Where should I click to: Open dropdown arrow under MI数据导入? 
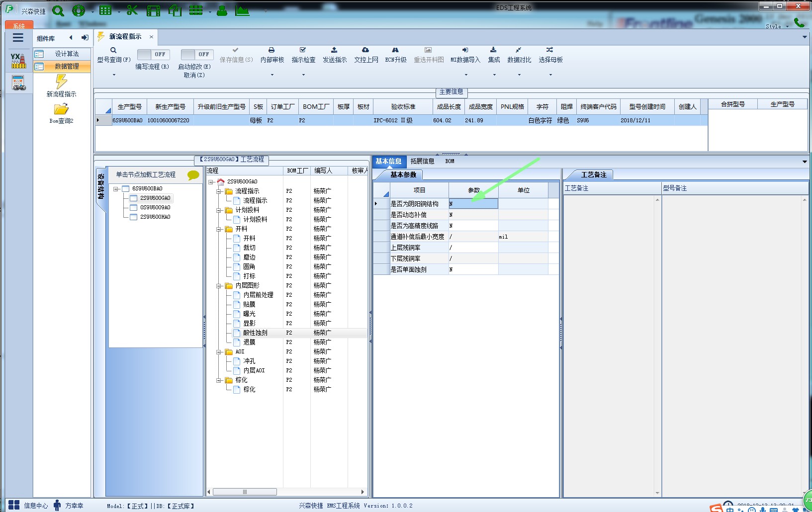pos(466,75)
